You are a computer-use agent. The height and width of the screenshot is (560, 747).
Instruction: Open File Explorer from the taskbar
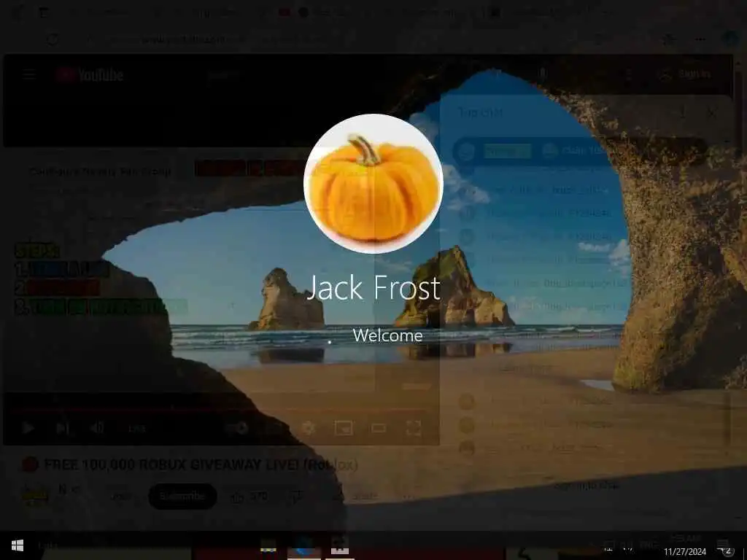268,546
